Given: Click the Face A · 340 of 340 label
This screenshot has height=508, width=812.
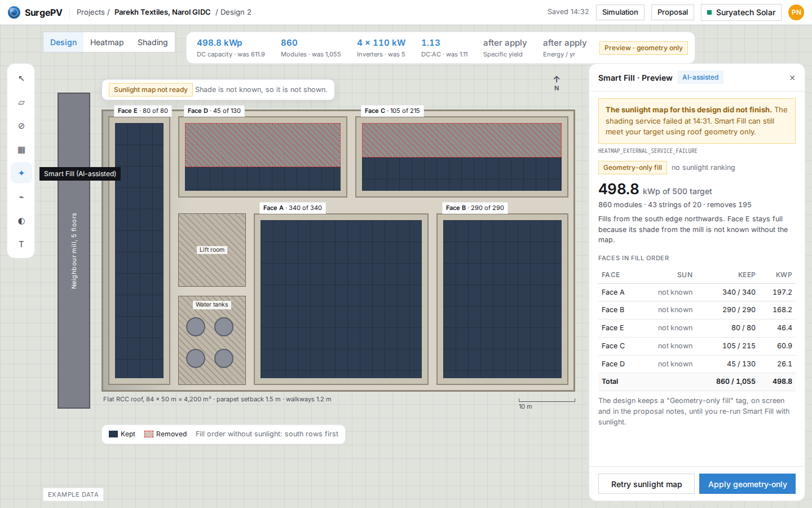Looking at the screenshot, I should pos(293,208).
